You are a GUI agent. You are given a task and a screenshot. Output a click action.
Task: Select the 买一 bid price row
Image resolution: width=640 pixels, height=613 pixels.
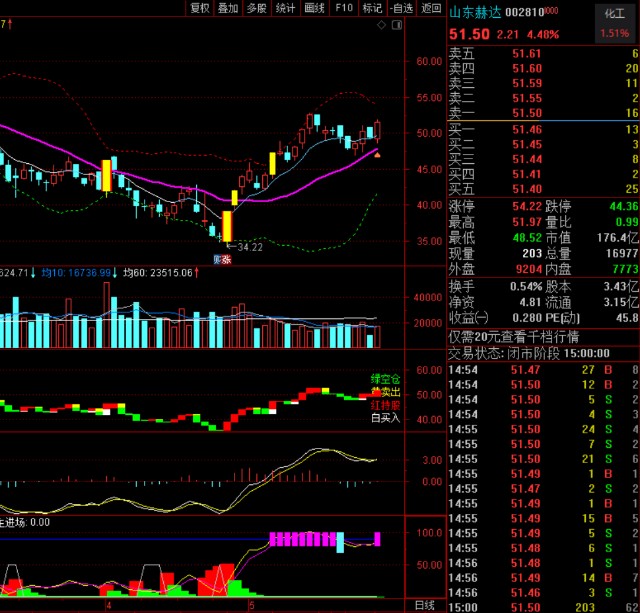point(540,129)
